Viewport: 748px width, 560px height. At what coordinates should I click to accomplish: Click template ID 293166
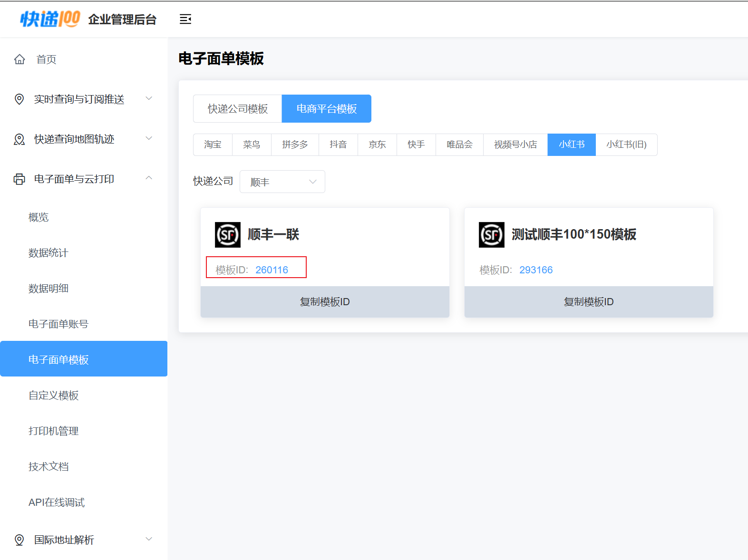536,270
